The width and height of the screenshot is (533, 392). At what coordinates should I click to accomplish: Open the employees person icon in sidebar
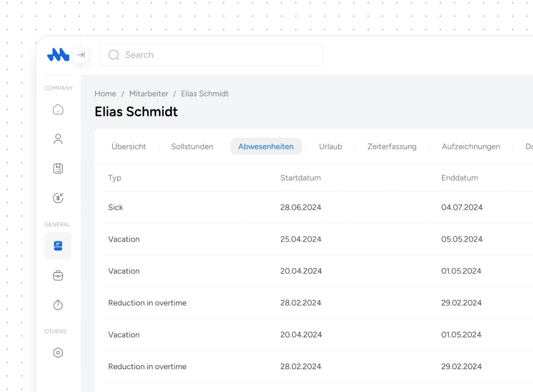(x=58, y=139)
